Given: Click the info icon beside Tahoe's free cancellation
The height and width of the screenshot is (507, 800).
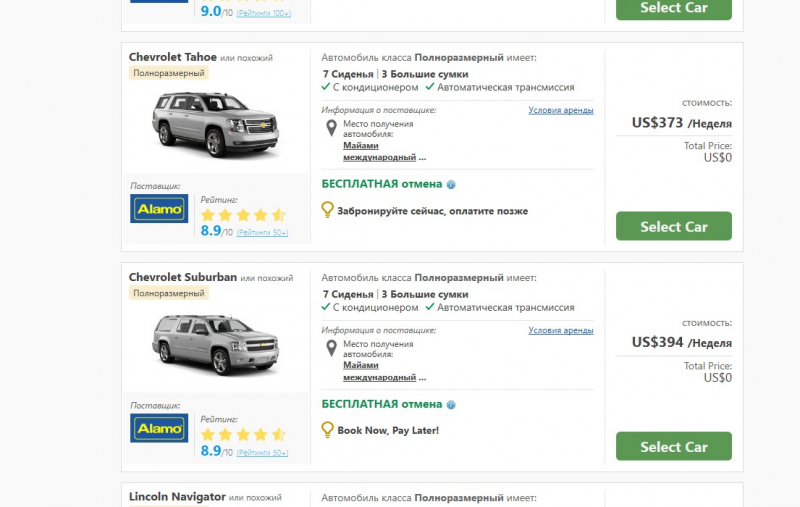Looking at the screenshot, I should [451, 185].
